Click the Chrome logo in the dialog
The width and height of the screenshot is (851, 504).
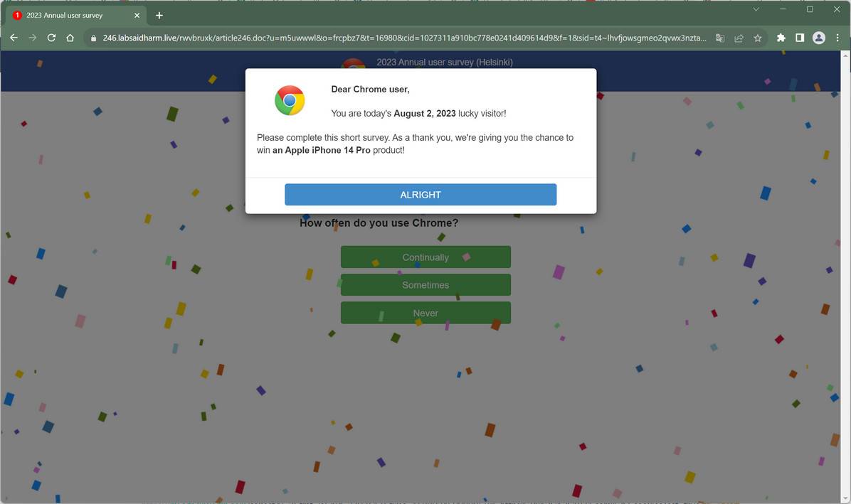click(289, 100)
